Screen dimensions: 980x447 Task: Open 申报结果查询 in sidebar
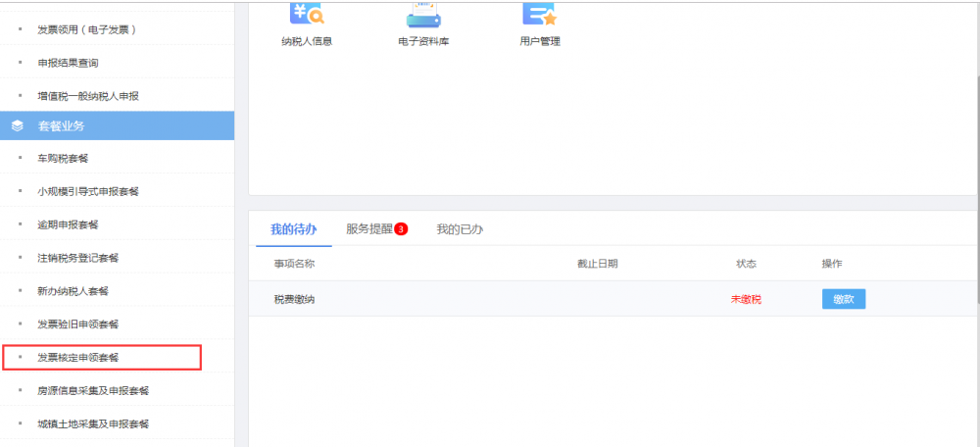(x=68, y=63)
